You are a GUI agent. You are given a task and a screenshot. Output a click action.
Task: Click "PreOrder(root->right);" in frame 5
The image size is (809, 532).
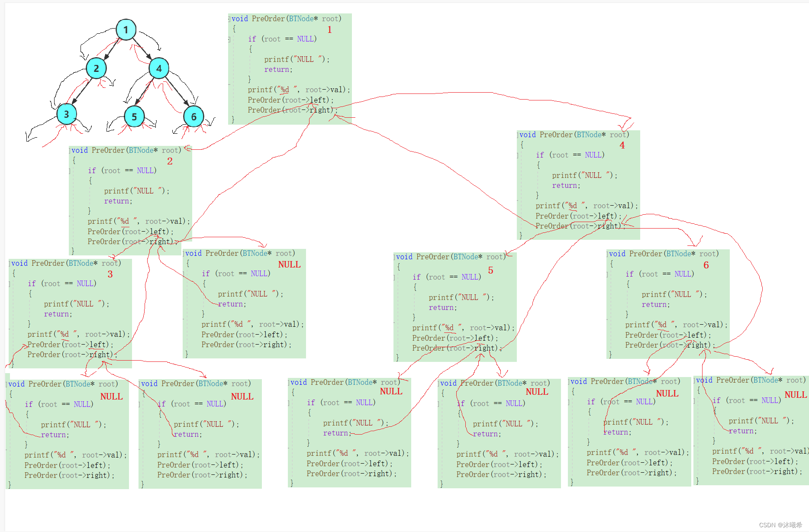457,348
